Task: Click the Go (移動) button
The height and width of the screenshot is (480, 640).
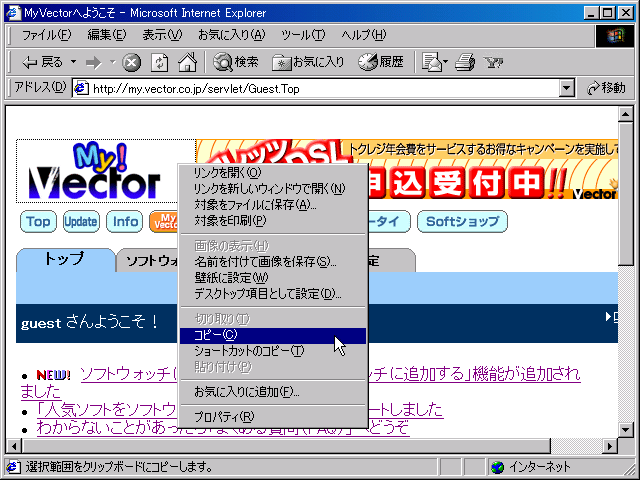Action: pos(606,88)
